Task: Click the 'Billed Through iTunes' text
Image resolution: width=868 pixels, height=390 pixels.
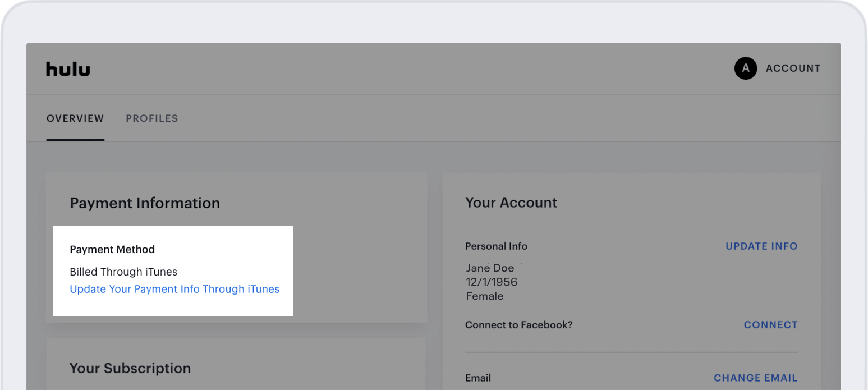Action: 123,272
